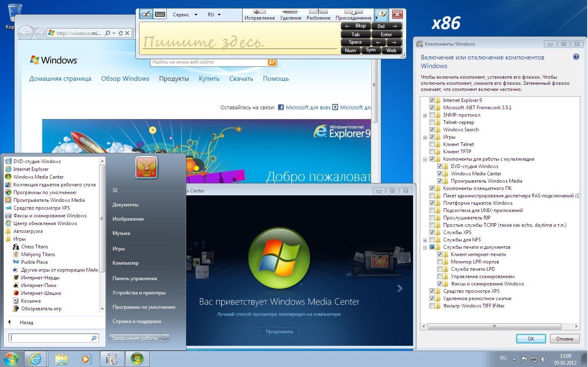588x367 pixels.
Task: Open Purble Place game
Action: 34,262
